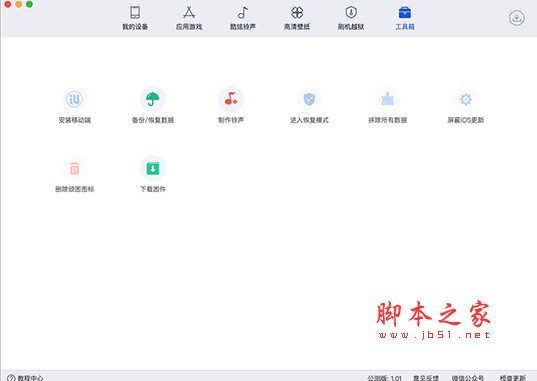Open the 屏蔽iOS更新 gear icon
The width and height of the screenshot is (537, 381).
(x=466, y=99)
